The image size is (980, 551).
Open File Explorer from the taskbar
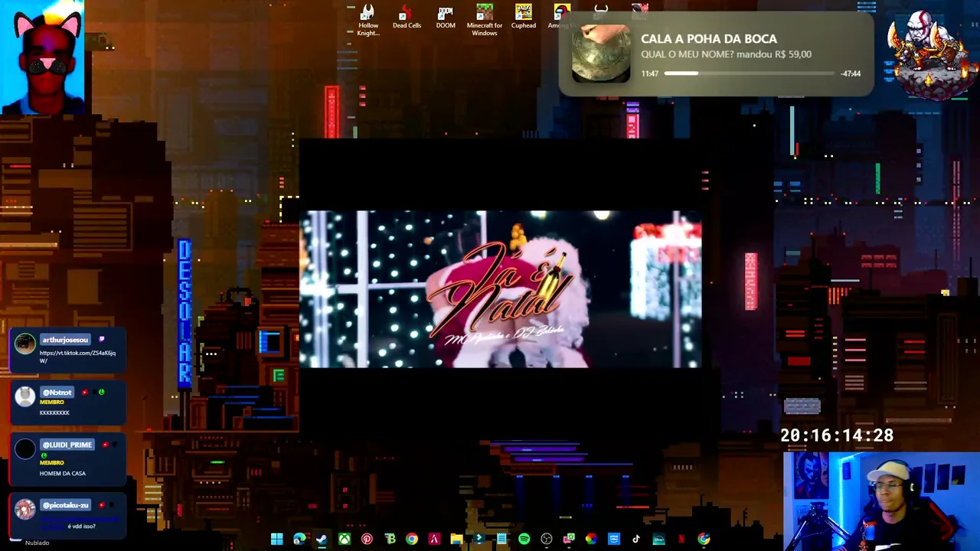[x=456, y=540]
